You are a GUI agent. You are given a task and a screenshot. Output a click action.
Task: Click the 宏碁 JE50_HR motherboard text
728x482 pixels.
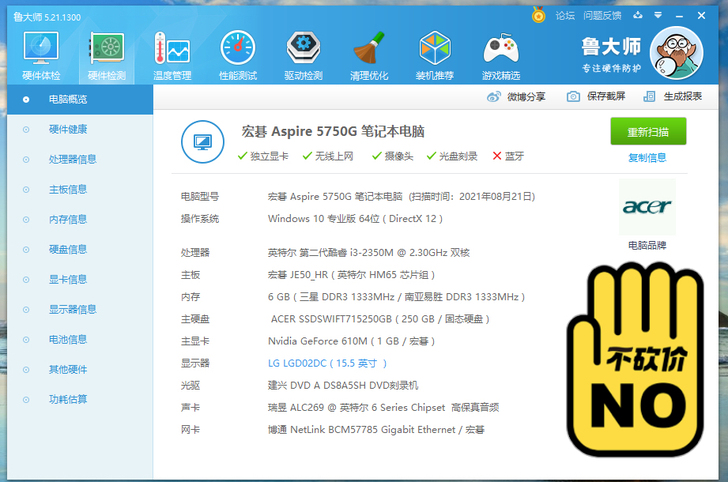(x=351, y=275)
